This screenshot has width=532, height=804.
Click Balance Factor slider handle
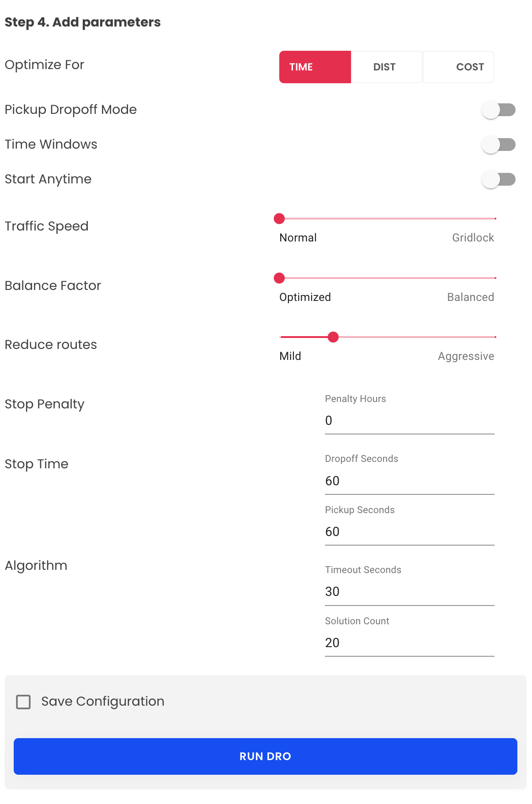[279, 278]
